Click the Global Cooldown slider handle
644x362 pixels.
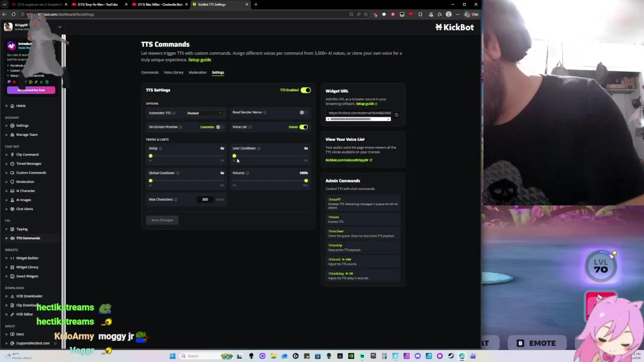click(150, 180)
